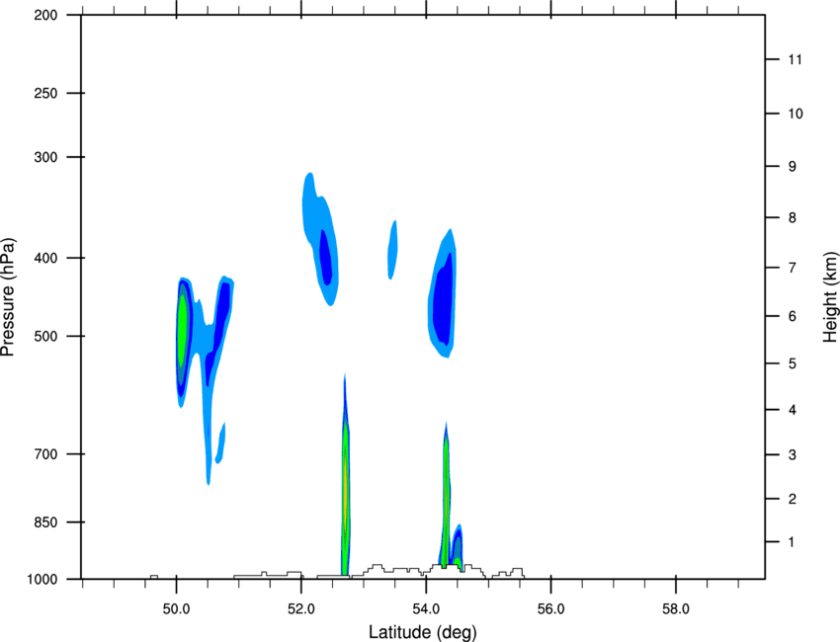Click the Height (km) axis title
The height and width of the screenshot is (642, 840).
[830, 296]
